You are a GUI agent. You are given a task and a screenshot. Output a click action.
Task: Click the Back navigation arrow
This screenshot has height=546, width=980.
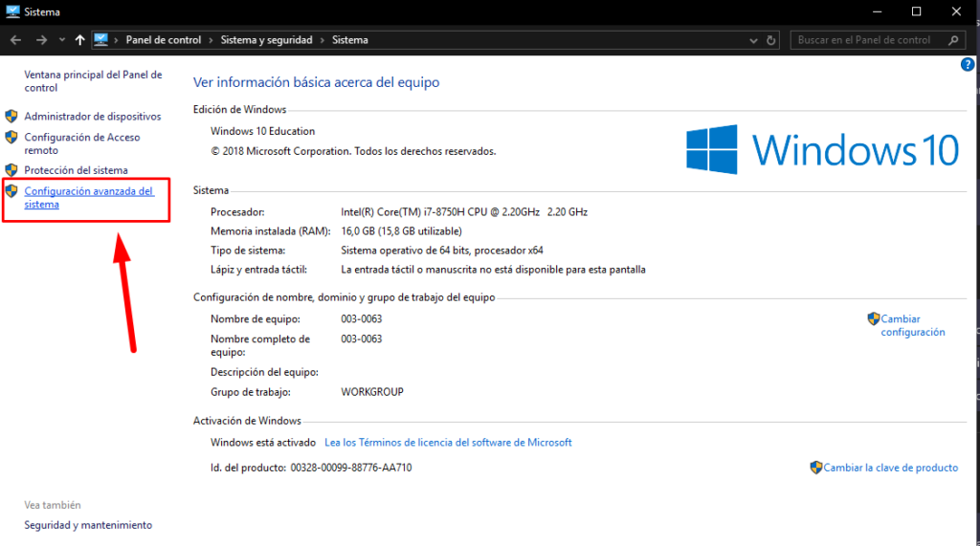pyautogui.click(x=15, y=40)
